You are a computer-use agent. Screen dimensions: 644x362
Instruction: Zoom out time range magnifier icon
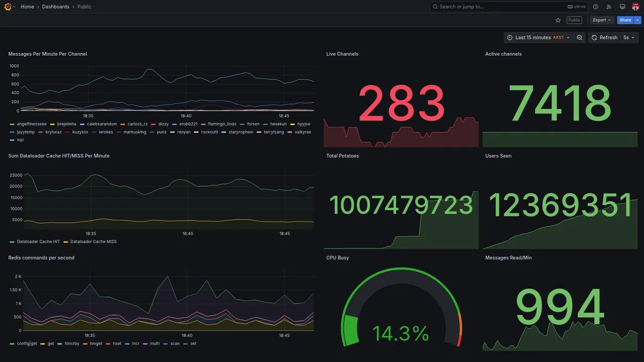580,38
